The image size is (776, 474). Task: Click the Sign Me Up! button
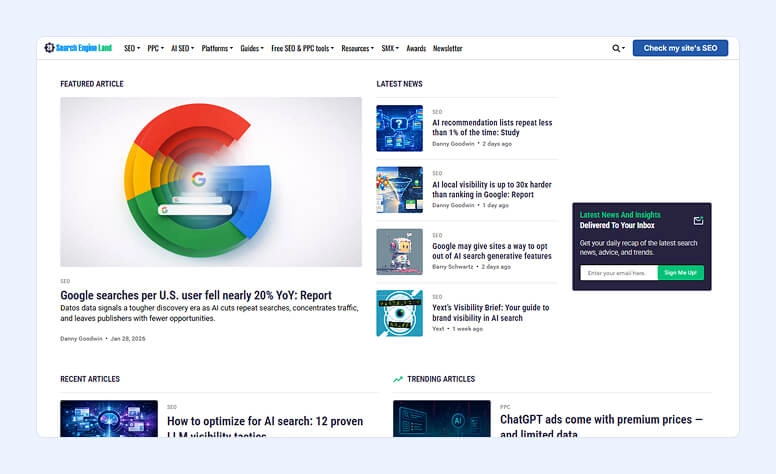pos(680,273)
